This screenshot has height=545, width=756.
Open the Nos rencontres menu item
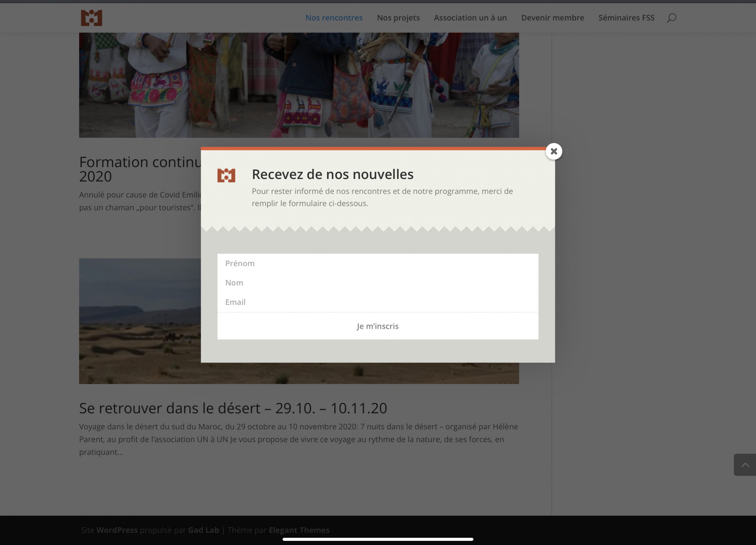click(x=334, y=18)
